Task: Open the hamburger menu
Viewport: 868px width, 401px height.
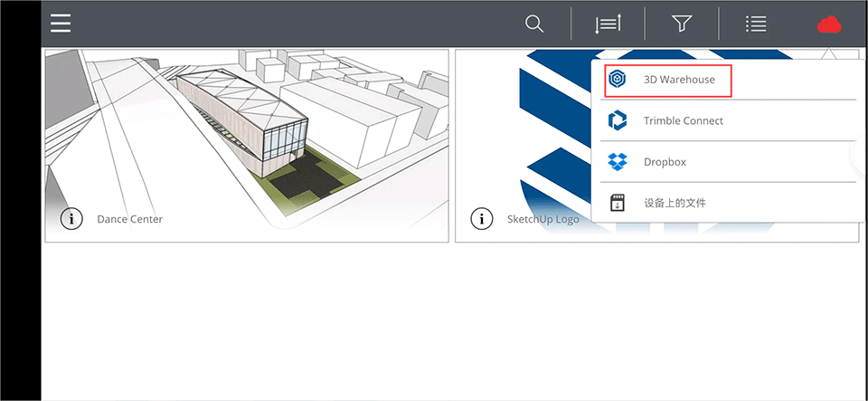Action: [x=61, y=24]
